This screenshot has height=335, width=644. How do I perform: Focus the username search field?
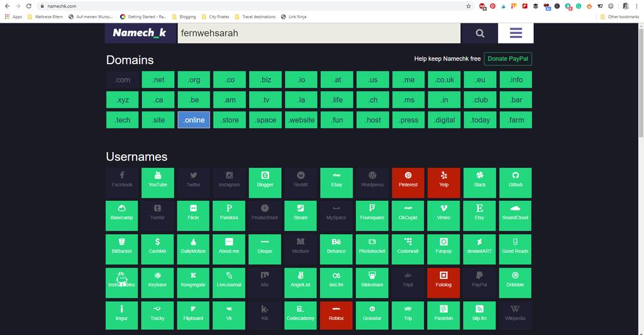[319, 33]
